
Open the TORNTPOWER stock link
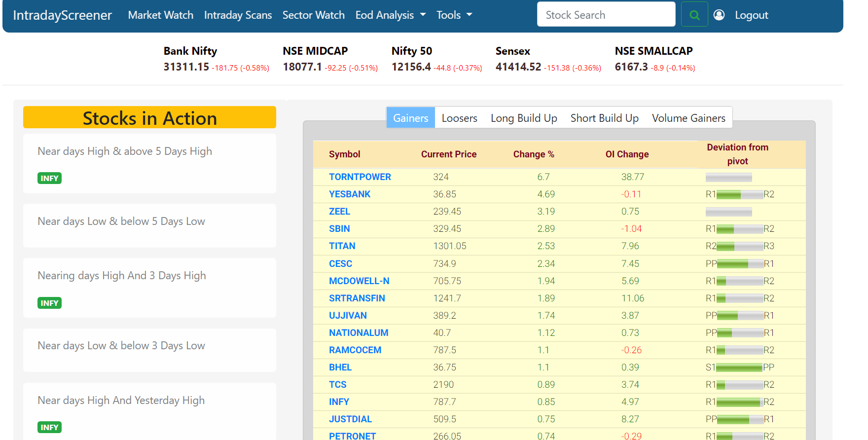click(x=360, y=177)
